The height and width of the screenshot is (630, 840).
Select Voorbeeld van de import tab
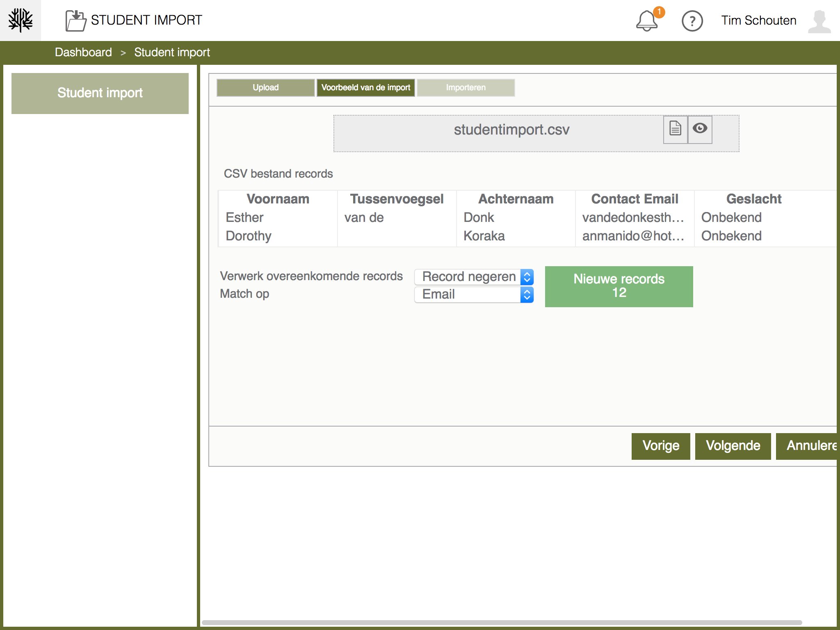pos(365,88)
